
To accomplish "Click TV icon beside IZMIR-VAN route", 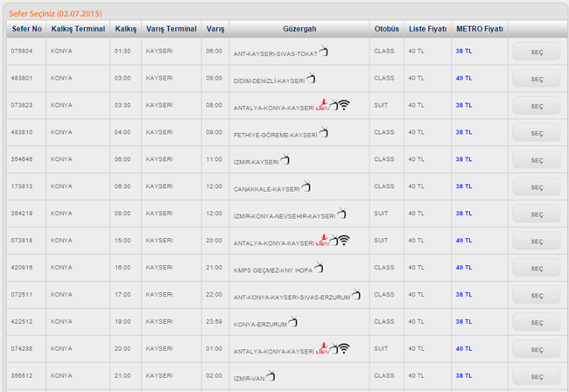I will (270, 375).
